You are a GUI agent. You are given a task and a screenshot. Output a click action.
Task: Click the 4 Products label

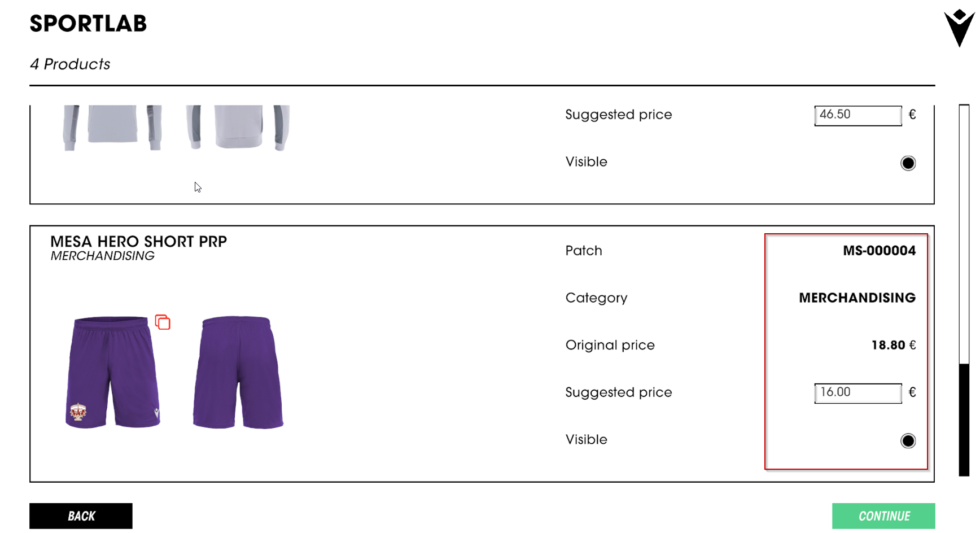tap(70, 64)
